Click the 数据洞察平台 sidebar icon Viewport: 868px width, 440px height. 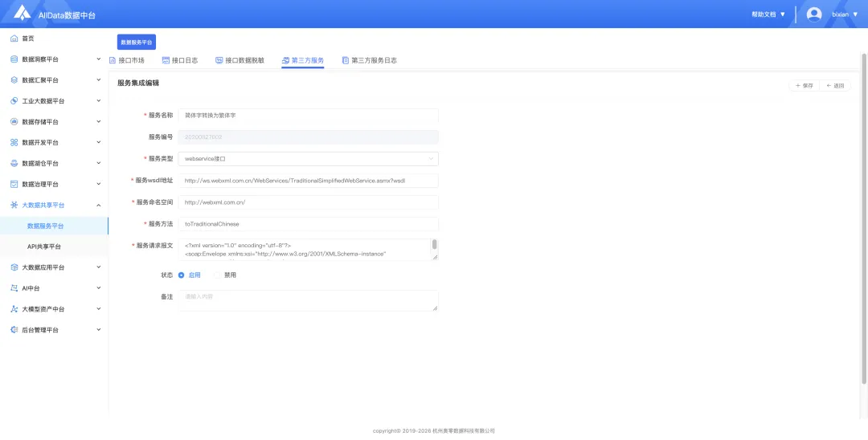click(x=14, y=59)
